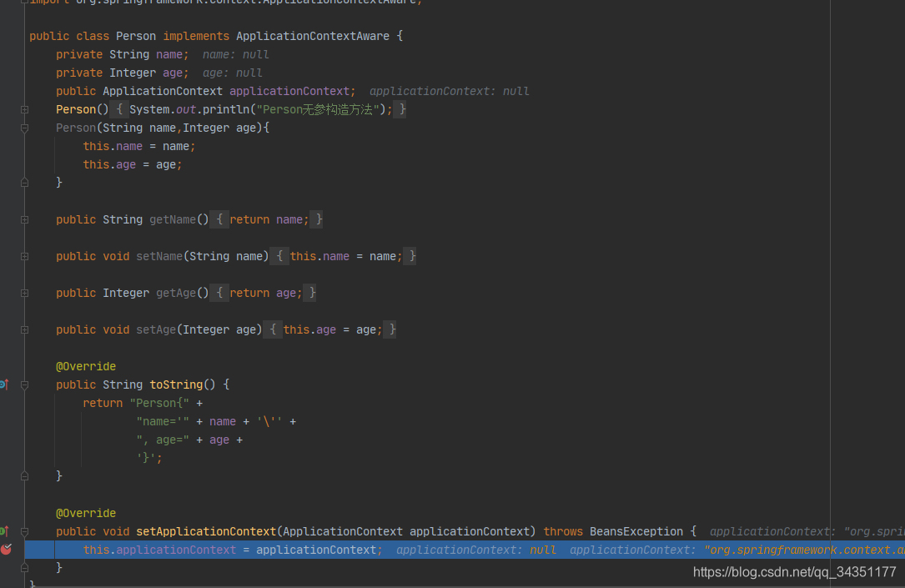The image size is (905, 588).
Task: Click 'this.name' in the two-arg constructor body
Action: pyautogui.click(x=113, y=146)
